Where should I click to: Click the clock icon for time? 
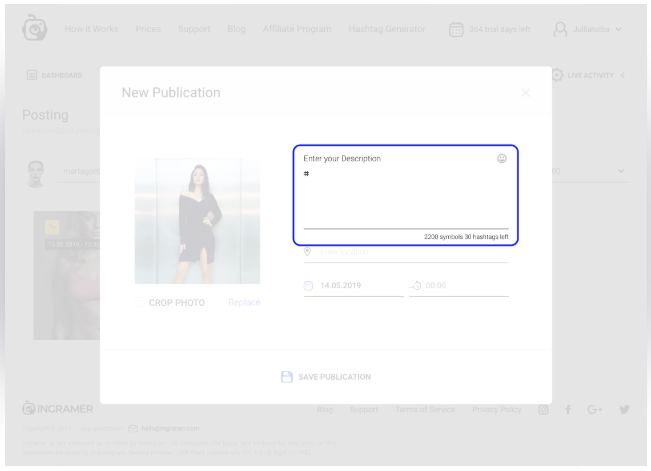point(416,285)
